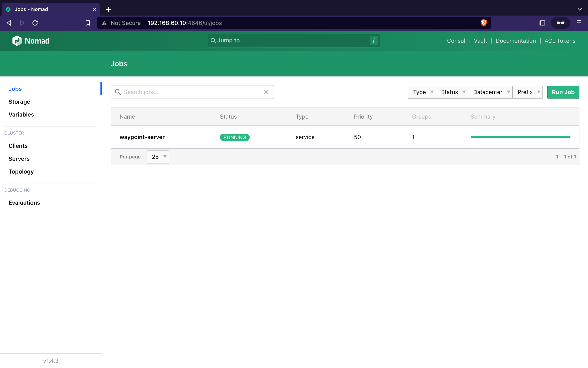Sort the table by Status column
The height and width of the screenshot is (368, 588).
coord(228,117)
